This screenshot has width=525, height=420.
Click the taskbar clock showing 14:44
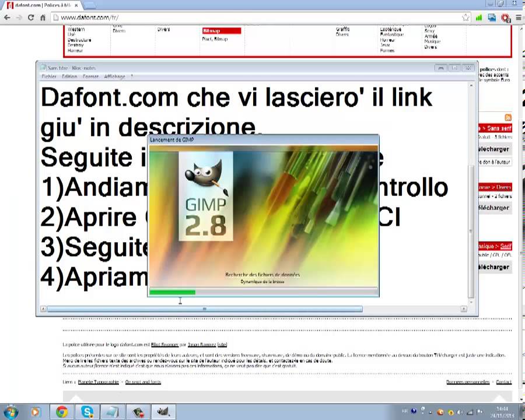click(502, 412)
